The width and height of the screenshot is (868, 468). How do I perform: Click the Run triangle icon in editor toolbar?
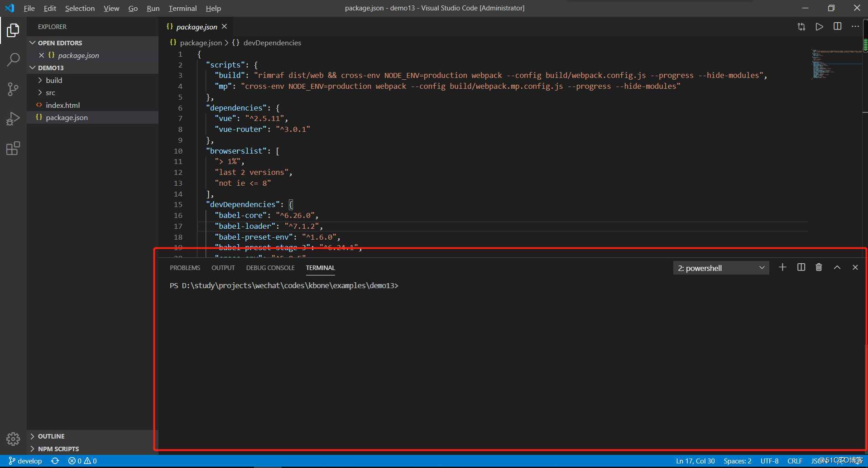tap(820, 27)
